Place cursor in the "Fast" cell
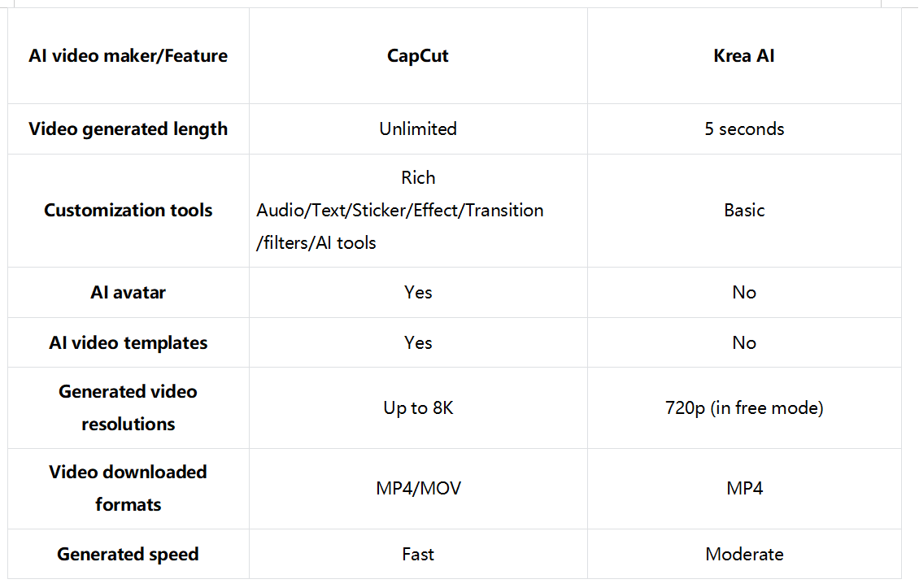The height and width of the screenshot is (588, 919). tap(418, 555)
